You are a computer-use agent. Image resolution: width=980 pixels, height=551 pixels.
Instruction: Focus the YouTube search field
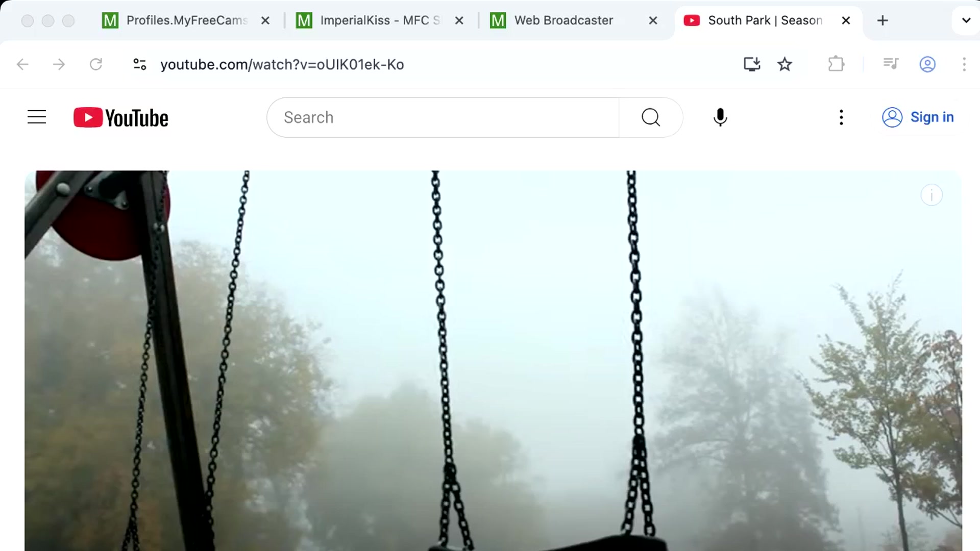click(443, 117)
